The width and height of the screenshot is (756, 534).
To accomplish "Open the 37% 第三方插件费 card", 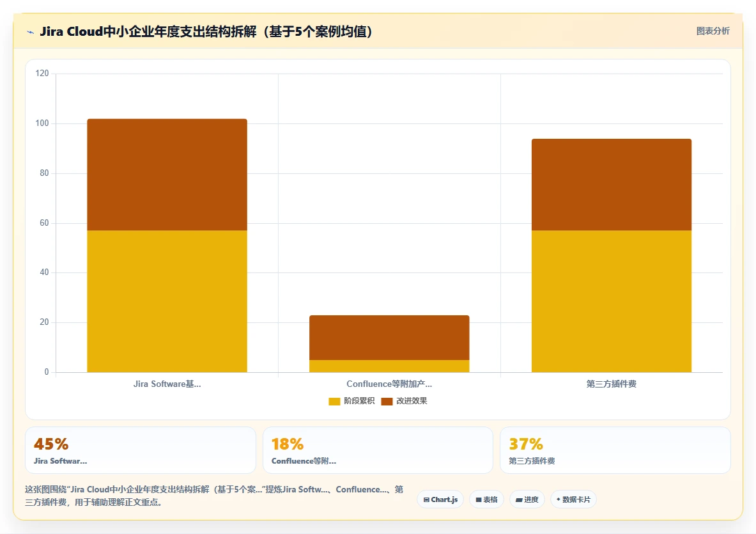I will click(x=615, y=450).
